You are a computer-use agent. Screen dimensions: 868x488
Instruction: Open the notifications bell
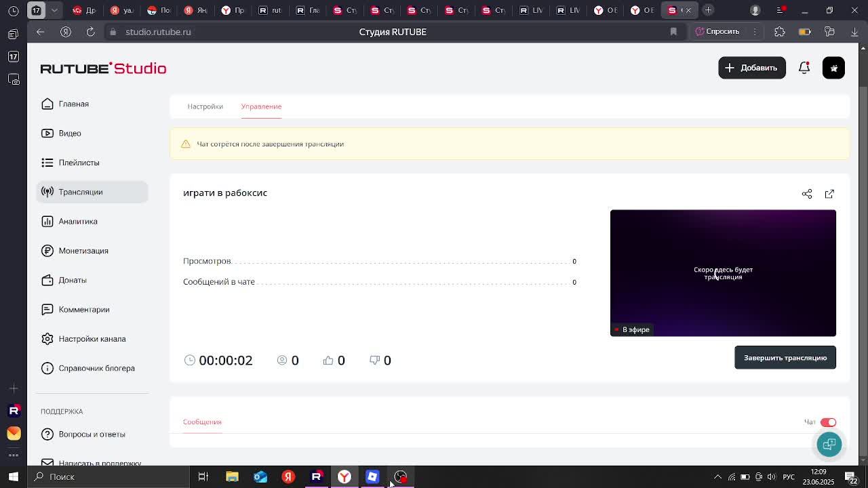[804, 68]
